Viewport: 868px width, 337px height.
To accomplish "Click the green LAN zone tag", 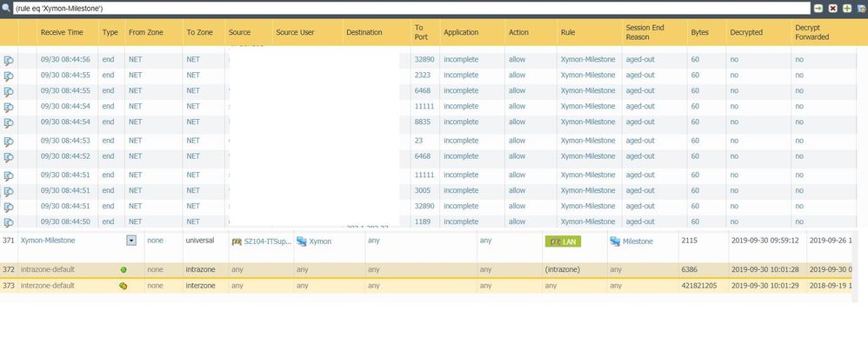I will click(x=563, y=241).
